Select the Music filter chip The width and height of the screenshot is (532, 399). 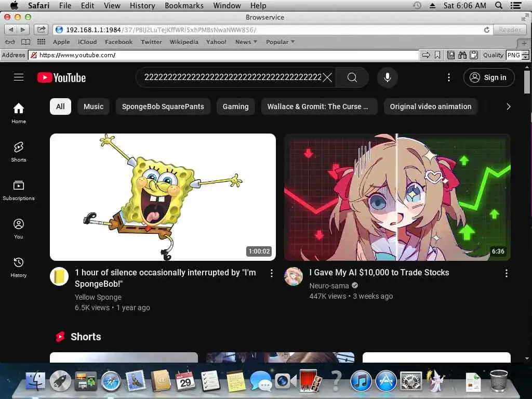(x=94, y=107)
